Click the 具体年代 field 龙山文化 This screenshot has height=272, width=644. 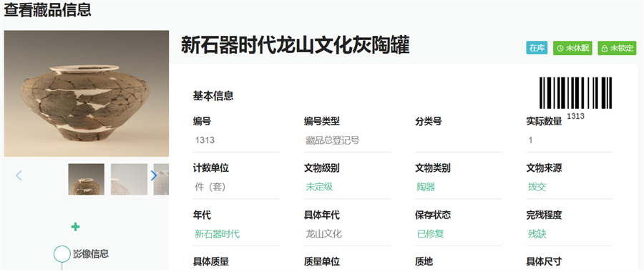pyautogui.click(x=347, y=234)
